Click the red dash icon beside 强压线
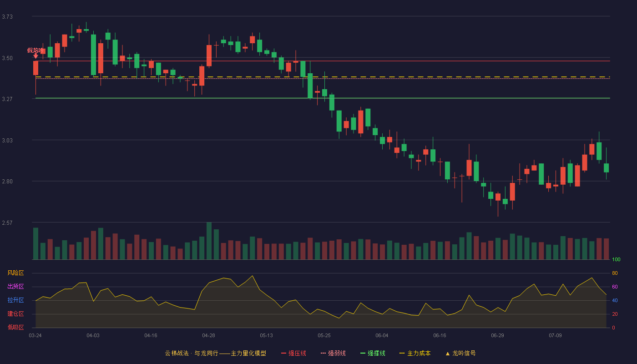 (283, 353)
